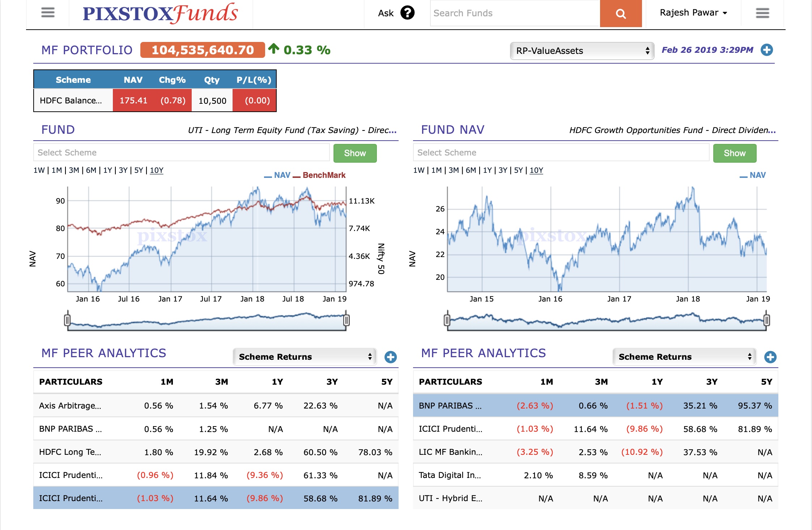Open left Scheme Returns dropdown
The height and width of the screenshot is (530, 812).
[305, 357]
